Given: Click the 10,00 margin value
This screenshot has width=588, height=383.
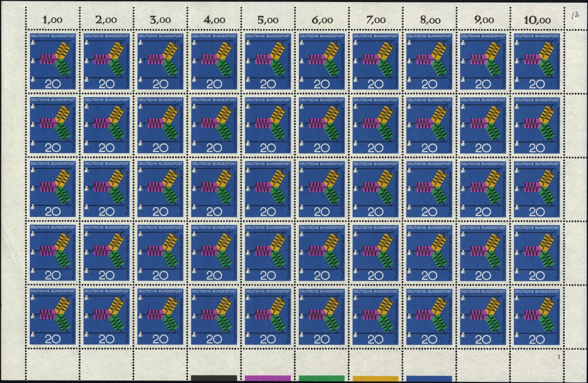Looking at the screenshot, I should click(537, 19).
